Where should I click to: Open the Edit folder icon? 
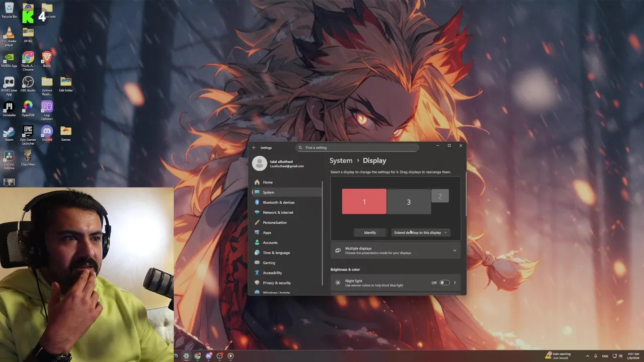(x=66, y=84)
